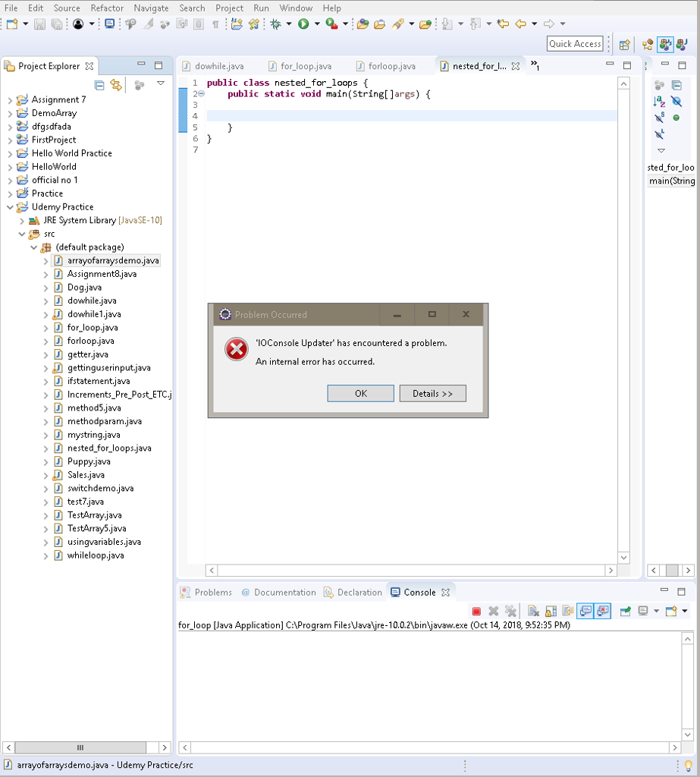The height and width of the screenshot is (777, 700).
Task: Switch to the Declaration tab
Action: 353,593
